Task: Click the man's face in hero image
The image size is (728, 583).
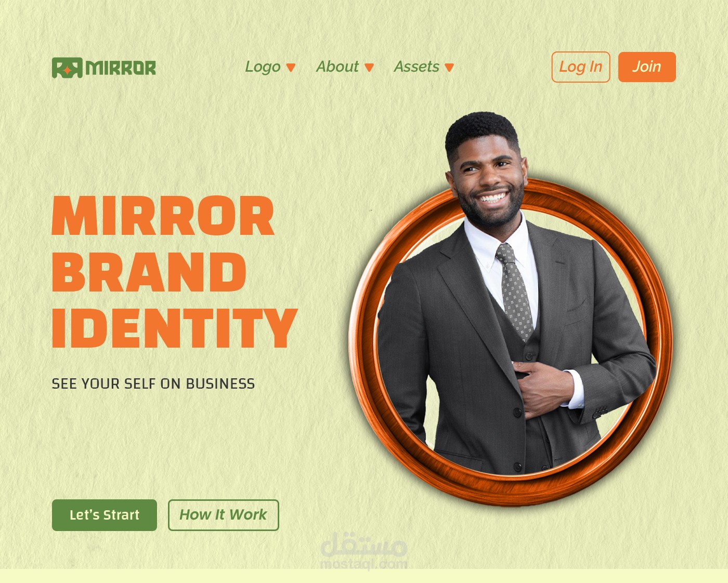Action: point(488,177)
